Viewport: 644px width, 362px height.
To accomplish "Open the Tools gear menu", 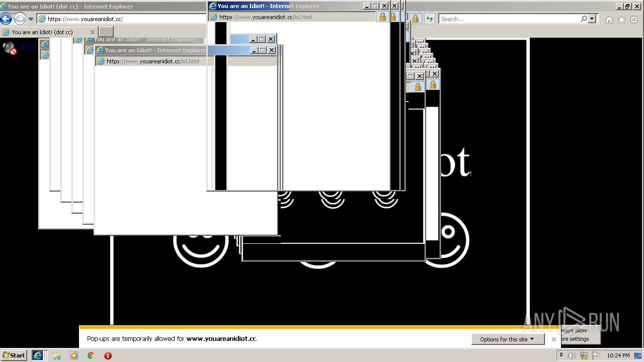I will pyautogui.click(x=633, y=20).
